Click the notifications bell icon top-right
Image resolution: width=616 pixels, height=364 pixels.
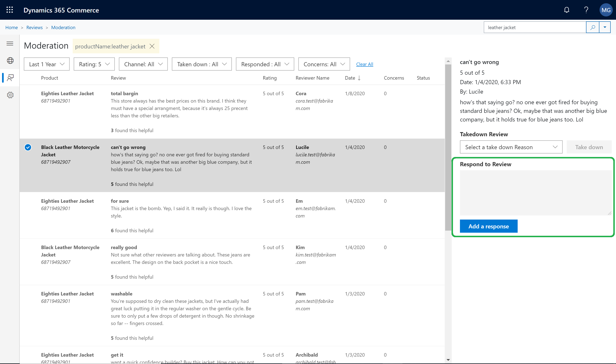click(x=567, y=9)
